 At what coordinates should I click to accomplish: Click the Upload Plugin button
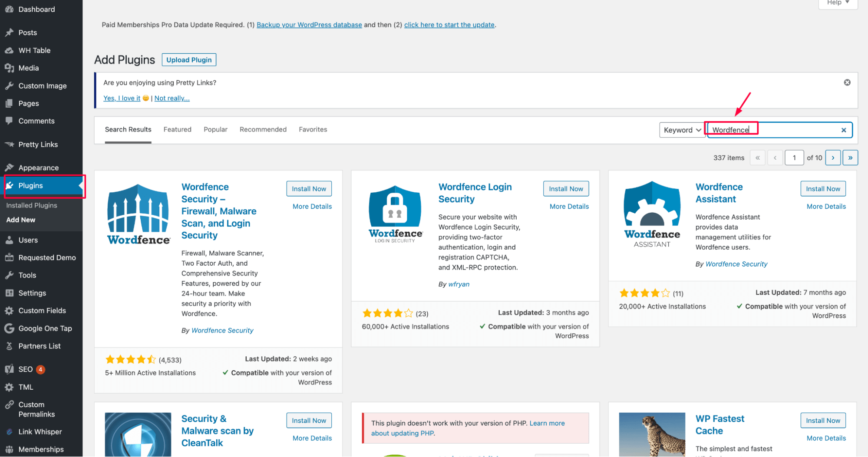pyautogui.click(x=189, y=59)
